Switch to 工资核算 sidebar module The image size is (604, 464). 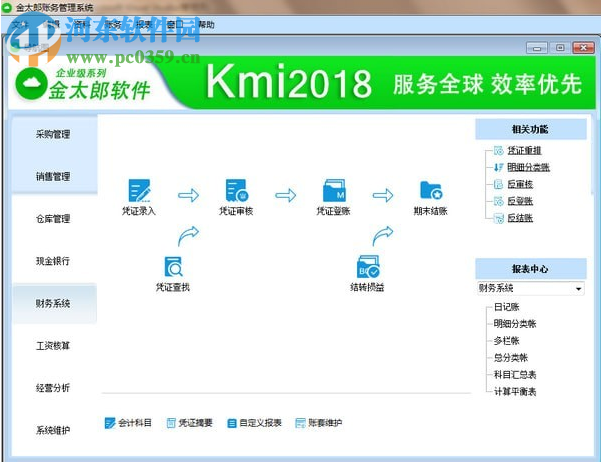54,346
